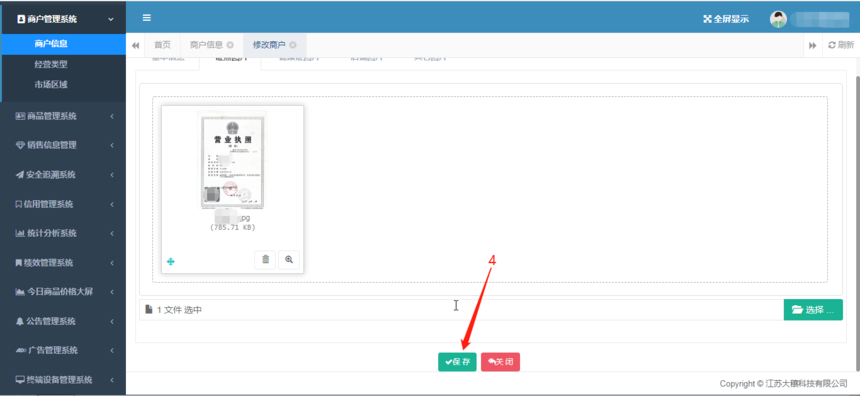The width and height of the screenshot is (860, 396).
Task: Click the green 保存 button
Action: [457, 362]
